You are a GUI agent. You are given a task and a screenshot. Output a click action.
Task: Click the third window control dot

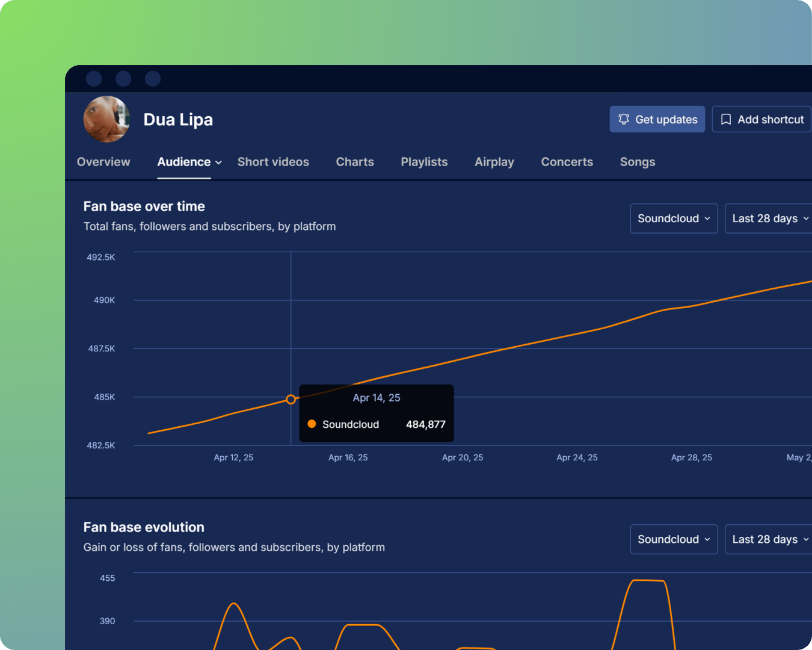pyautogui.click(x=153, y=79)
